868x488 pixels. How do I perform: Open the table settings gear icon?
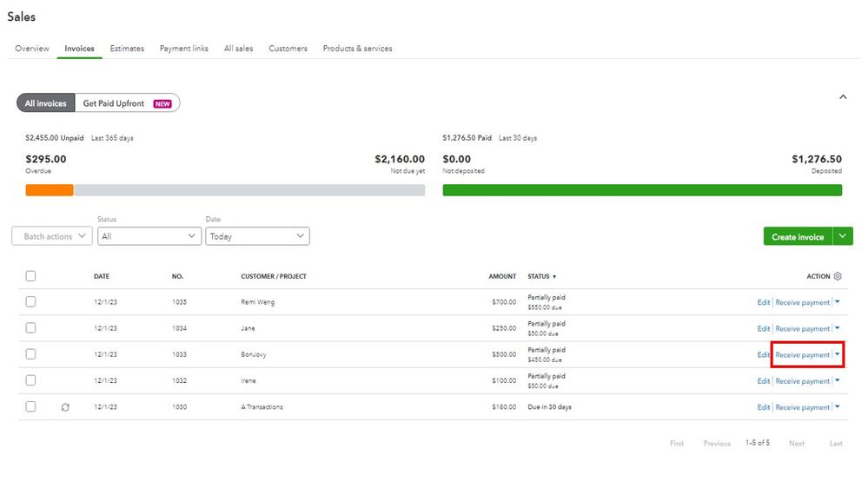(x=838, y=276)
